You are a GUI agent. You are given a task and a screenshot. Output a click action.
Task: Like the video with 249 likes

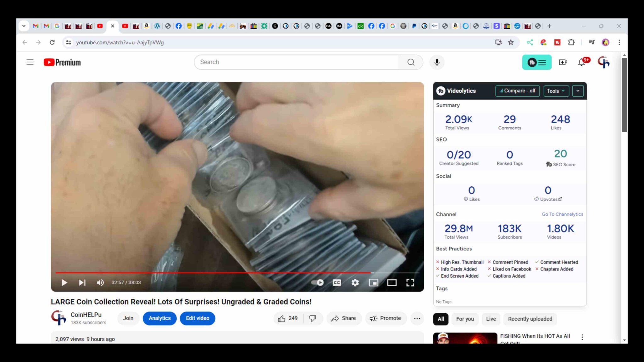[288, 318]
